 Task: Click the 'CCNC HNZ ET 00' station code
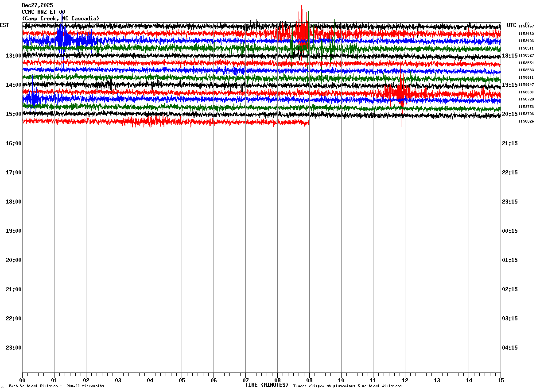point(43,12)
